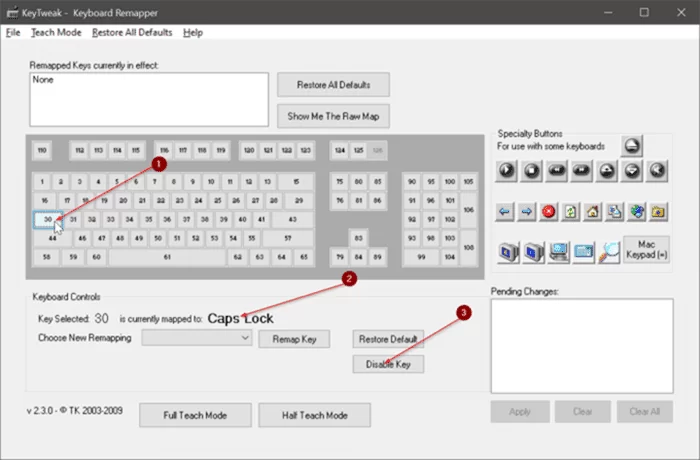Click the Clear button beside Apply

583,411
